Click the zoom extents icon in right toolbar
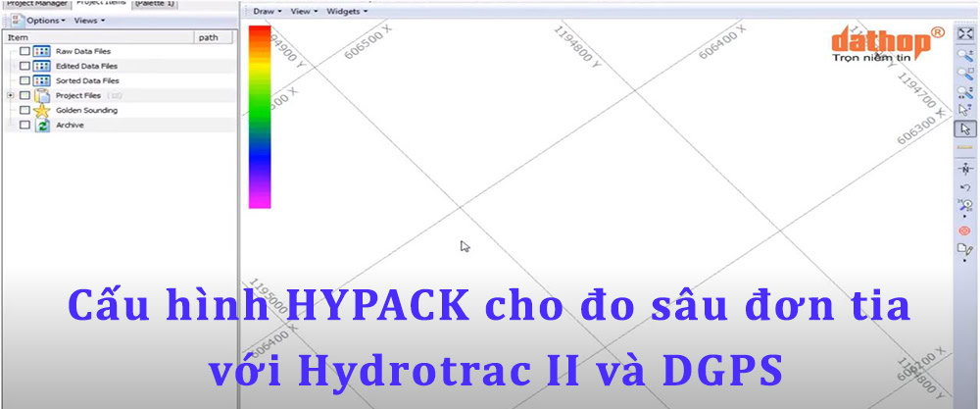The image size is (980, 409). click(964, 33)
